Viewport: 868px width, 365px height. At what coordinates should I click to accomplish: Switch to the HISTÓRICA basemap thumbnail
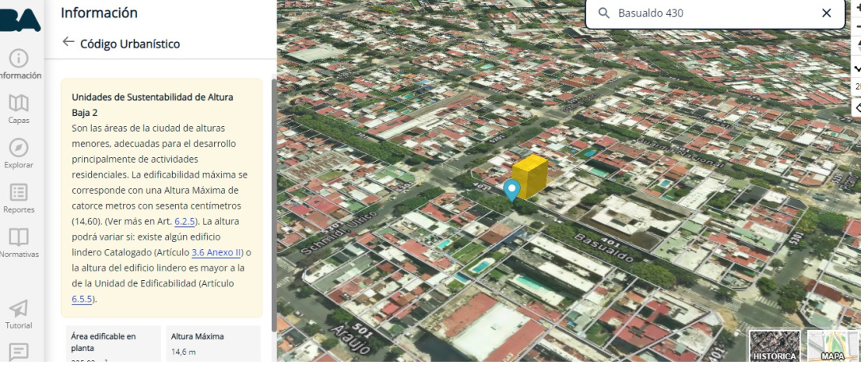click(774, 347)
